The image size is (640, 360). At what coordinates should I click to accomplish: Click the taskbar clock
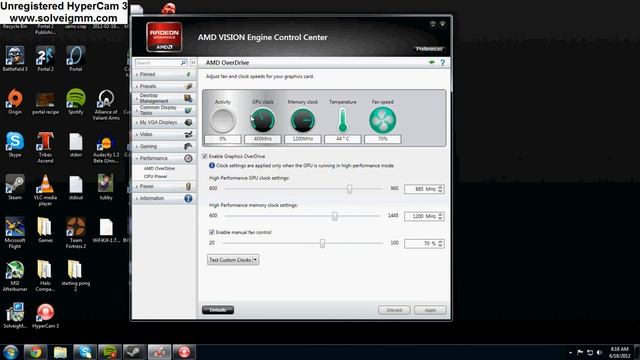point(619,353)
